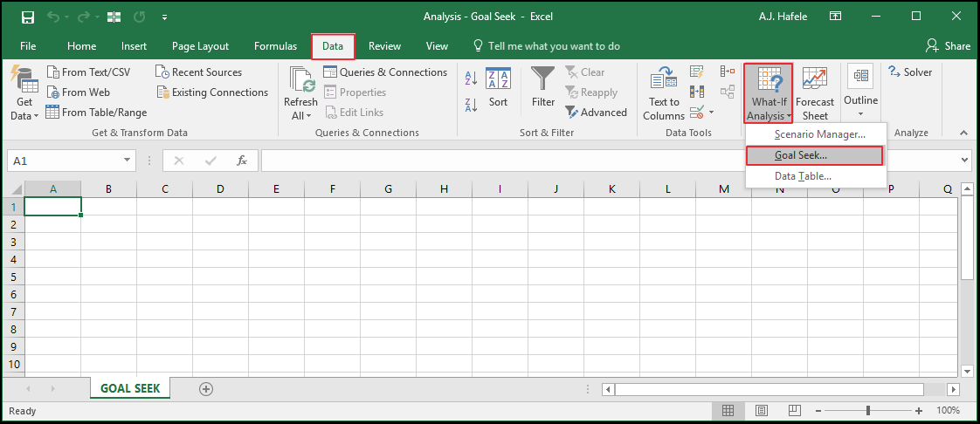Image resolution: width=980 pixels, height=424 pixels.
Task: Click the Refresh All icon
Action: tap(302, 79)
